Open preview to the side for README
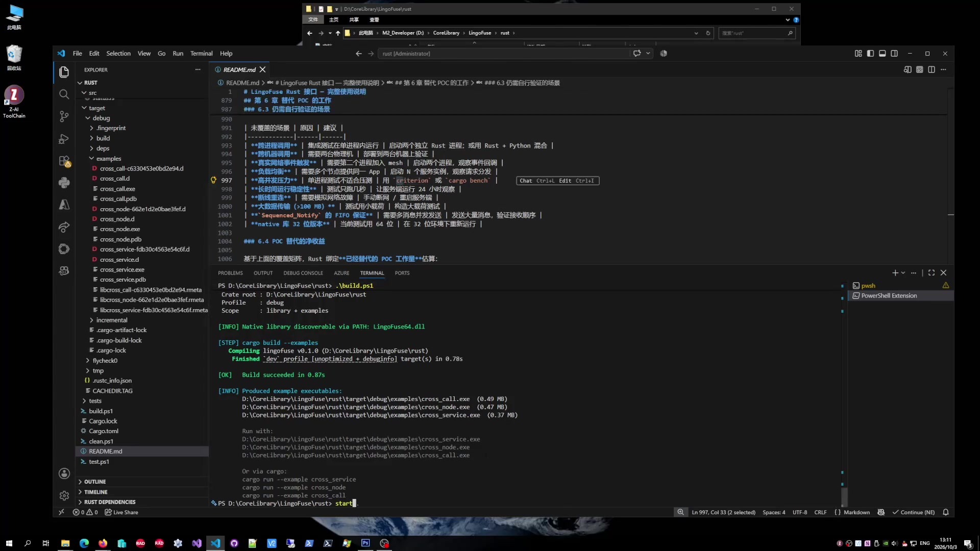The image size is (980, 551). pyautogui.click(x=908, y=69)
